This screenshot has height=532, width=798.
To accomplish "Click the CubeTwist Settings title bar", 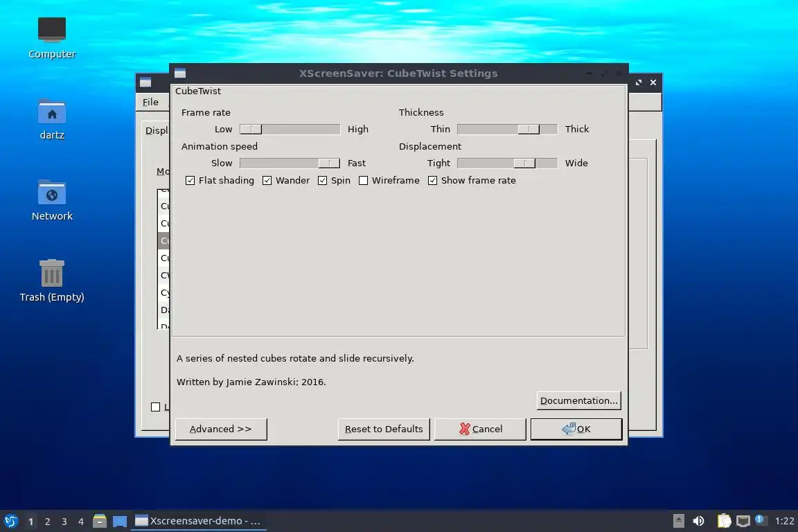I will coord(398,73).
